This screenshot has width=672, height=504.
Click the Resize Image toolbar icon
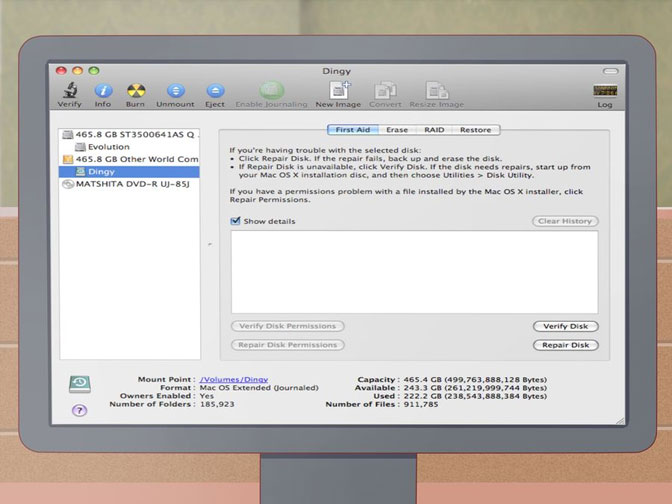[x=437, y=90]
